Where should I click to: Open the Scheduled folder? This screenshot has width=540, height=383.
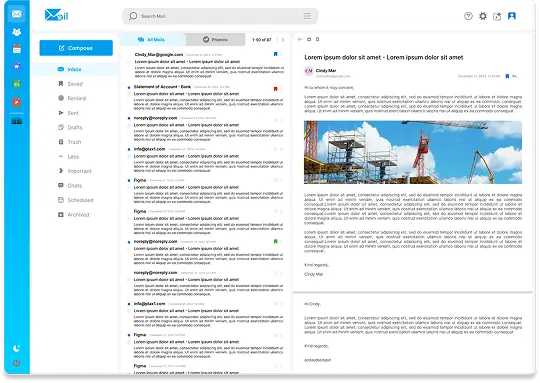coord(76,200)
